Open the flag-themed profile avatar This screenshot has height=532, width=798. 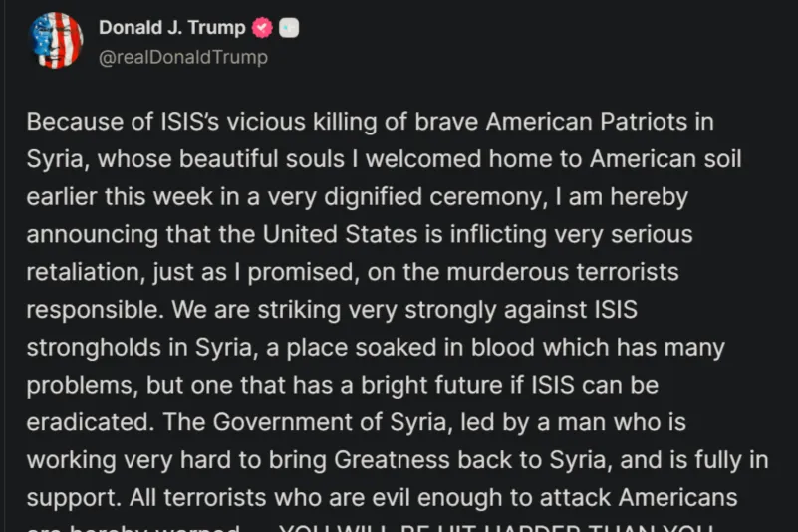point(58,41)
